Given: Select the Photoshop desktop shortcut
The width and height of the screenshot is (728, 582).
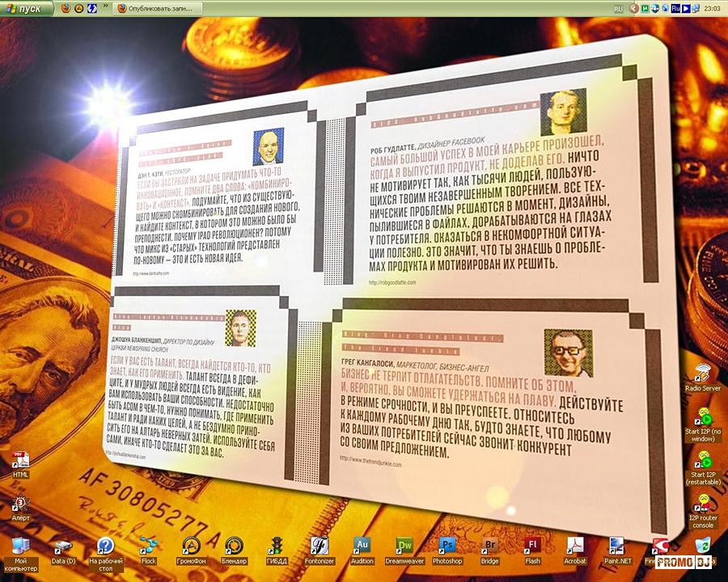Looking at the screenshot, I should click(447, 551).
